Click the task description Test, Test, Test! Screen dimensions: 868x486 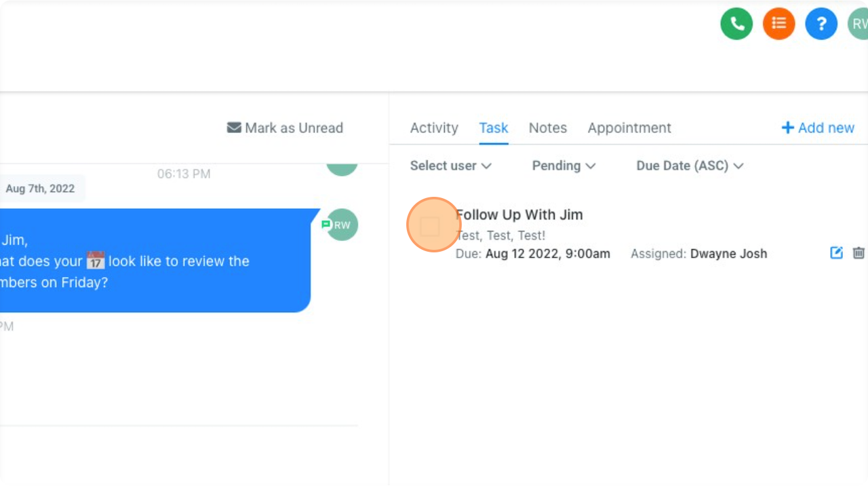tap(500, 236)
